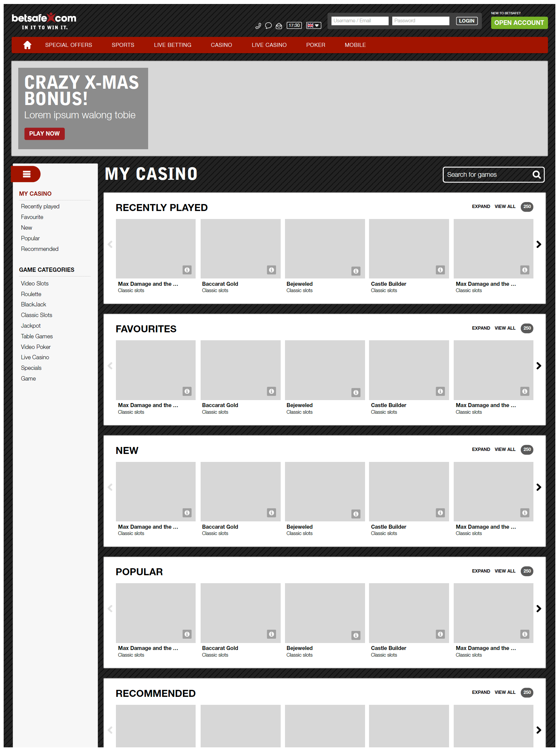Click the search magnifier icon
This screenshot has height=753, width=560.
coord(537,175)
